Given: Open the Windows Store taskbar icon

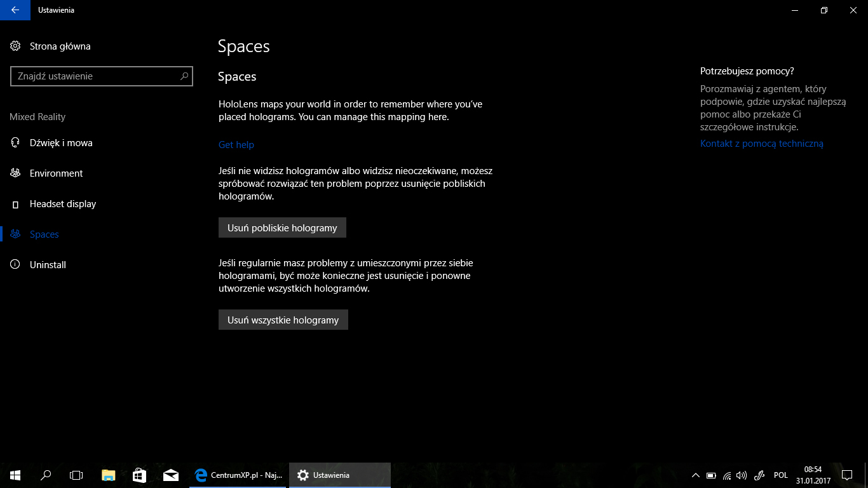Looking at the screenshot, I should coord(139,475).
